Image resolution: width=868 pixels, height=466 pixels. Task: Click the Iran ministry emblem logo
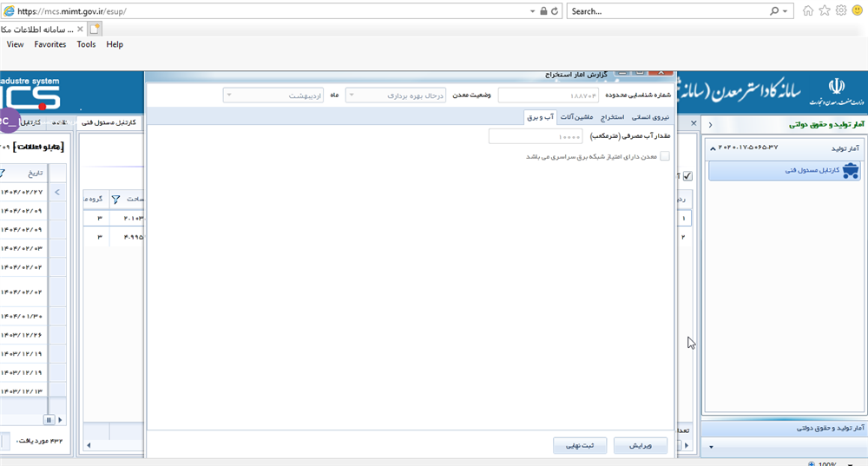tap(834, 89)
